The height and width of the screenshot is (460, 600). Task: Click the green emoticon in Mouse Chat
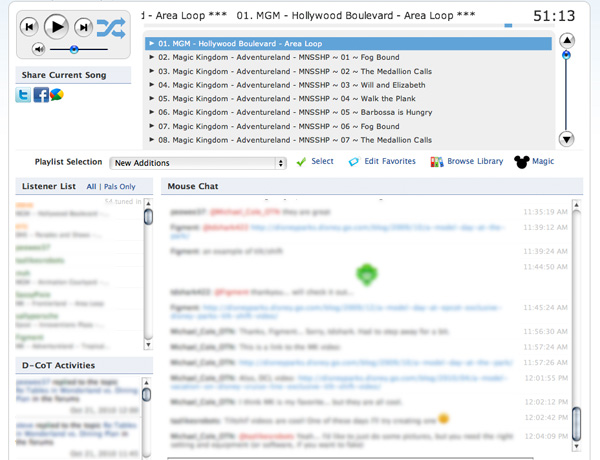(x=367, y=274)
